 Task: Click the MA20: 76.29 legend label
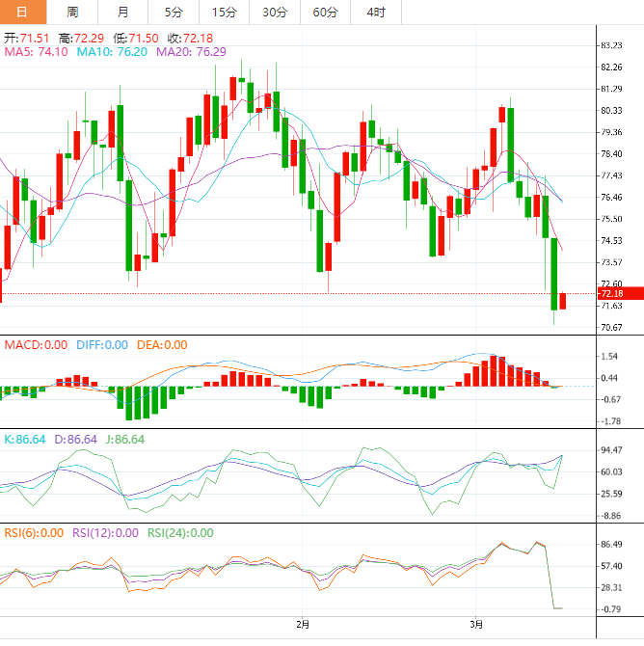coord(191,52)
